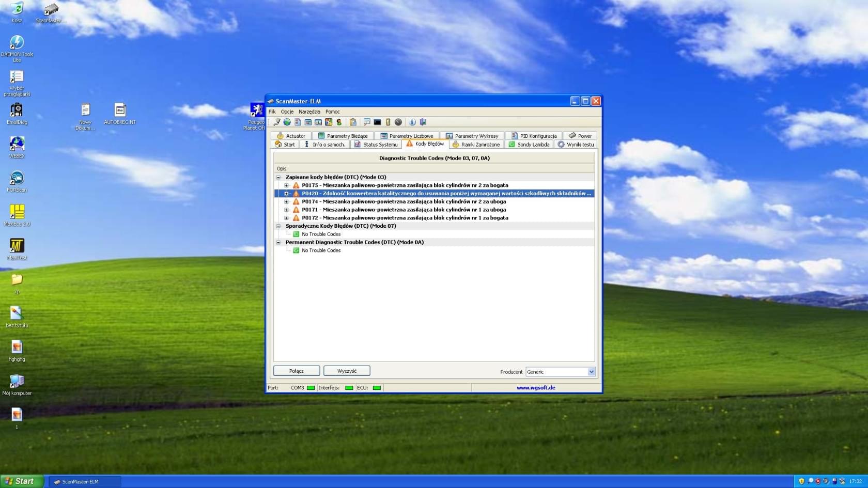Switch to the Start tab in ScanMaster
This screenshot has width=868, height=488.
coord(285,145)
